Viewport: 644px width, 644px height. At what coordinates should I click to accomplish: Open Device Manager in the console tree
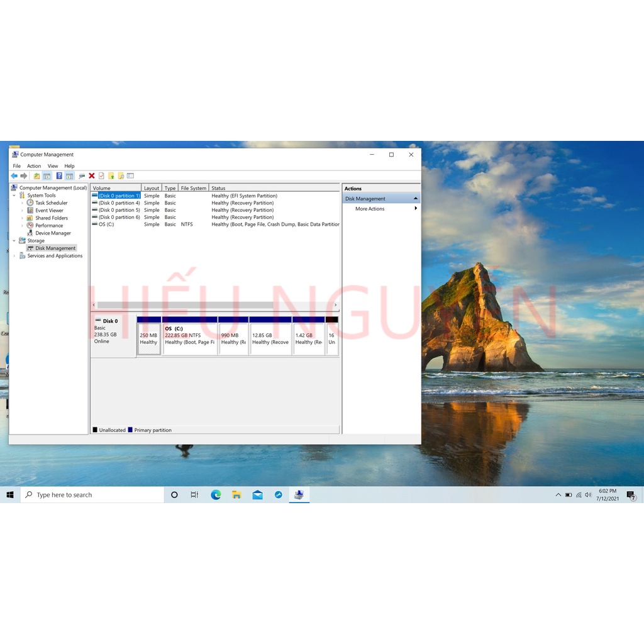pos(53,233)
